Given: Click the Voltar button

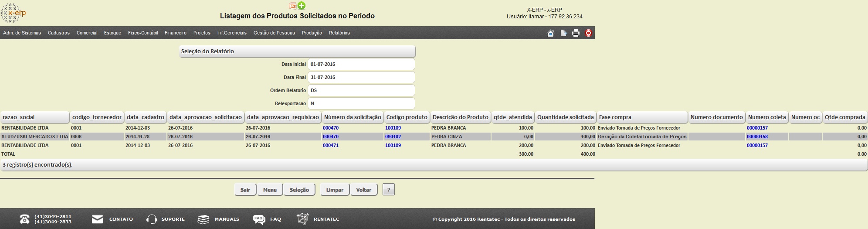Looking at the screenshot, I should tap(364, 190).
